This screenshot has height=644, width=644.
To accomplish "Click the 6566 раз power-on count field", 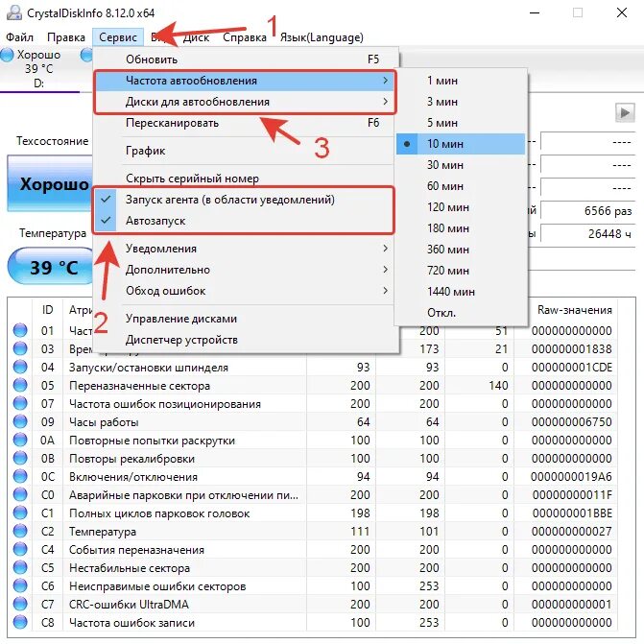I will (587, 211).
